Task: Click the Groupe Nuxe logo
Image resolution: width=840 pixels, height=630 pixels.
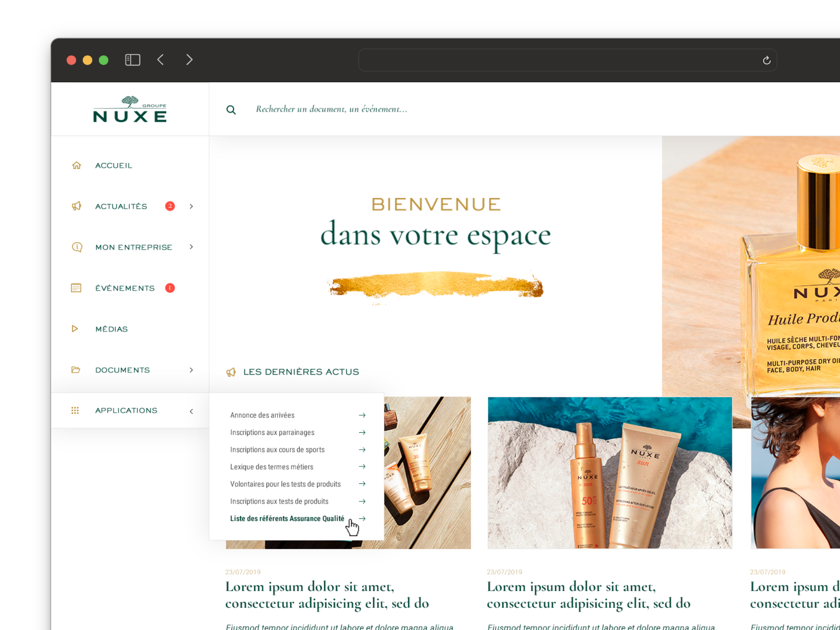Action: click(130, 109)
